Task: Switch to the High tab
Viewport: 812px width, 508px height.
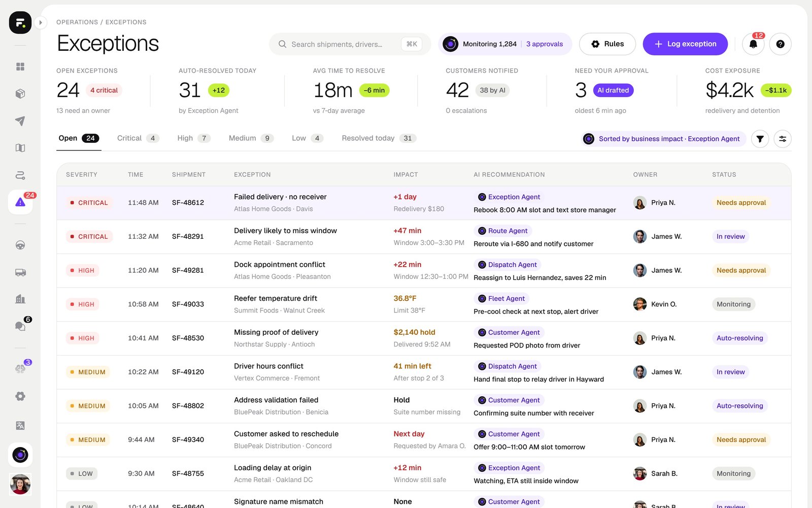Action: (x=194, y=138)
